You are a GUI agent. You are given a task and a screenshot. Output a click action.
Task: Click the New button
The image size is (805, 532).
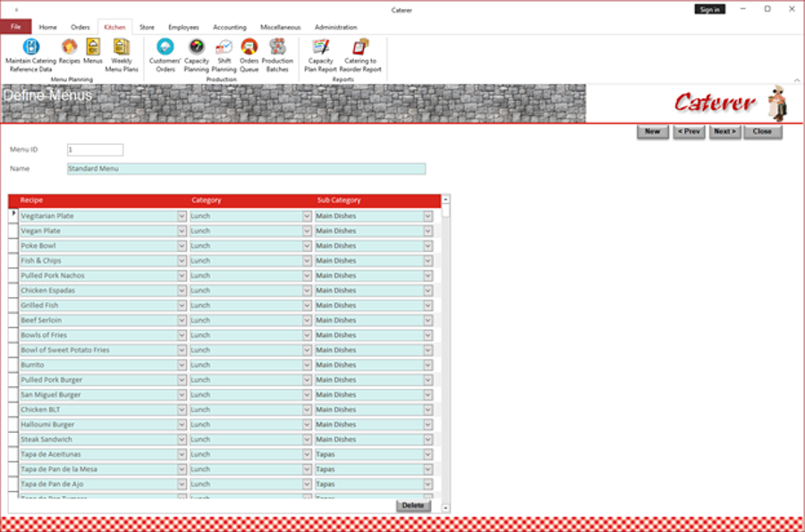653,131
